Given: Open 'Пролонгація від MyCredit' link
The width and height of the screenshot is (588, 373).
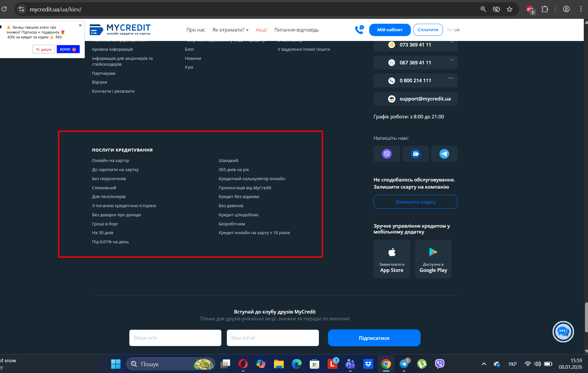Looking at the screenshot, I should [x=245, y=188].
